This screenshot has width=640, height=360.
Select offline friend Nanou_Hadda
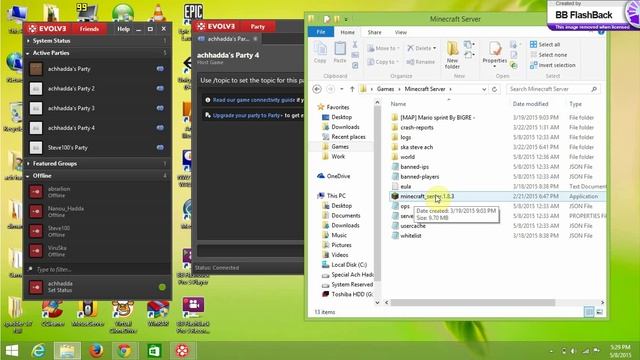tap(97, 211)
